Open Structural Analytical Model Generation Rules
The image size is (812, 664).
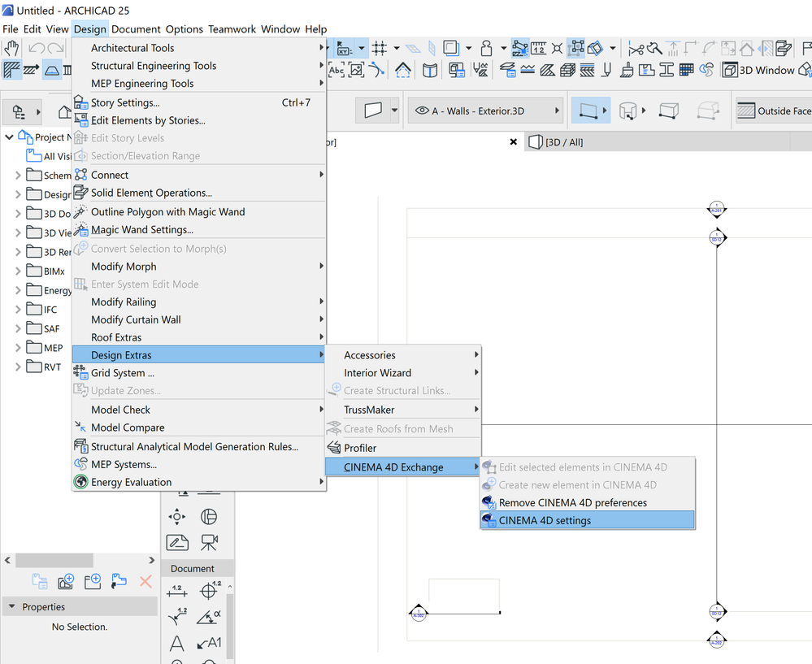click(199, 446)
